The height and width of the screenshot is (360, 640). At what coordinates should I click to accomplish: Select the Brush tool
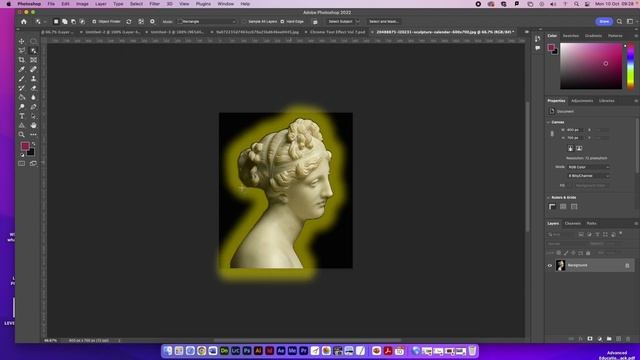point(21,79)
